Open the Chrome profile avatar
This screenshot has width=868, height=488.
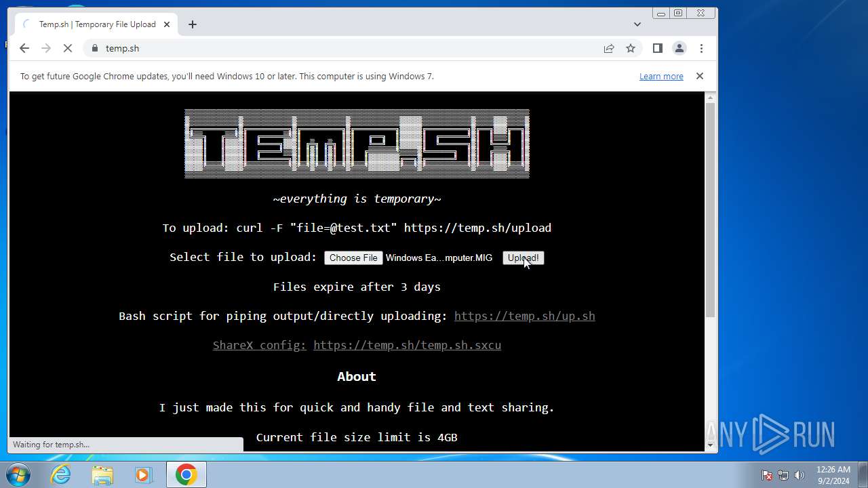tap(679, 48)
